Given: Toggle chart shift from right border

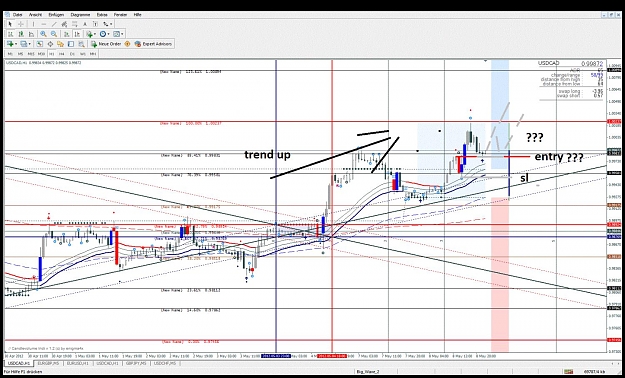Looking at the screenshot, I should 77,34.
